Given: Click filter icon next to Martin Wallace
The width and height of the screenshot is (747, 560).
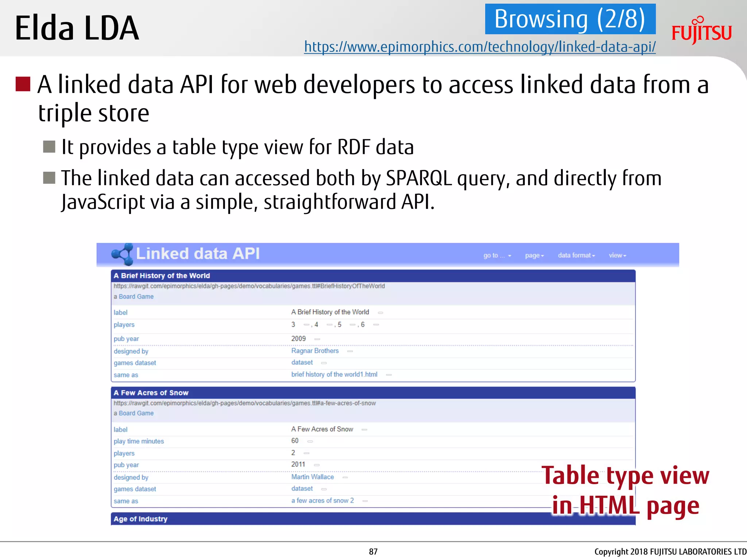Looking at the screenshot, I should click(x=345, y=477).
